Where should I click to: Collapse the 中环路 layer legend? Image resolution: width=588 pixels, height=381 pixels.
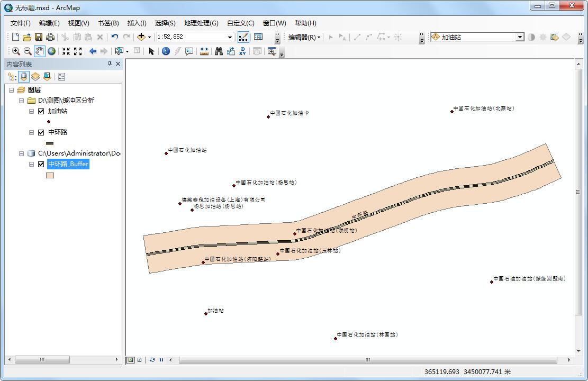32,132
